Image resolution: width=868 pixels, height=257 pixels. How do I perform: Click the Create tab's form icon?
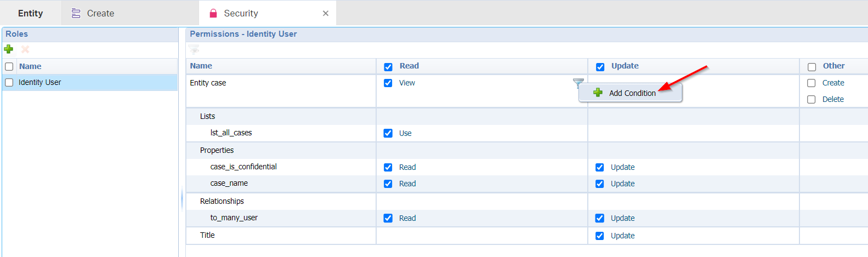76,13
